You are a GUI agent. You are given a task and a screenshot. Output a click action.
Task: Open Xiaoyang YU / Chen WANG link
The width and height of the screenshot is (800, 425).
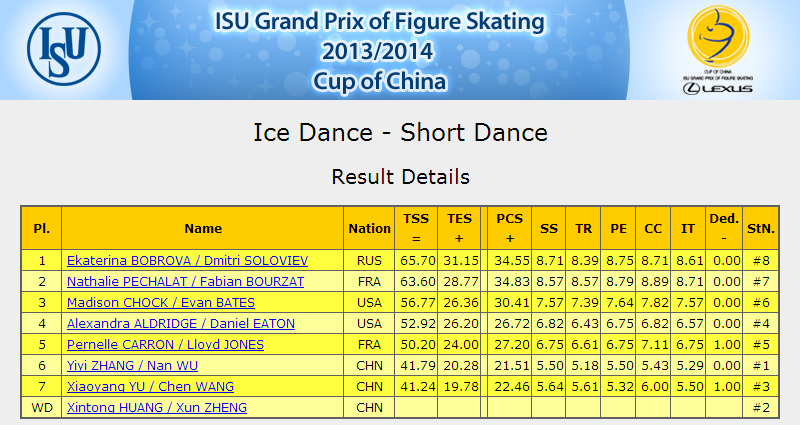point(151,386)
